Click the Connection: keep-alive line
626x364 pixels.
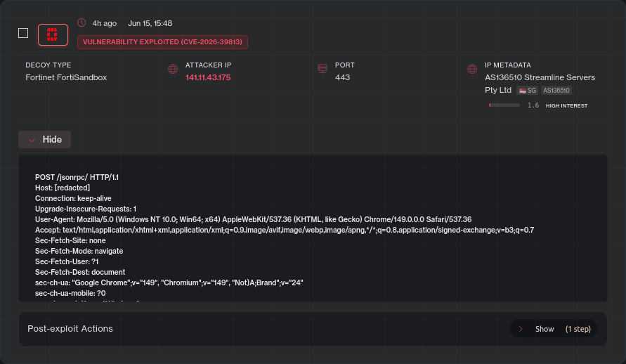click(73, 198)
